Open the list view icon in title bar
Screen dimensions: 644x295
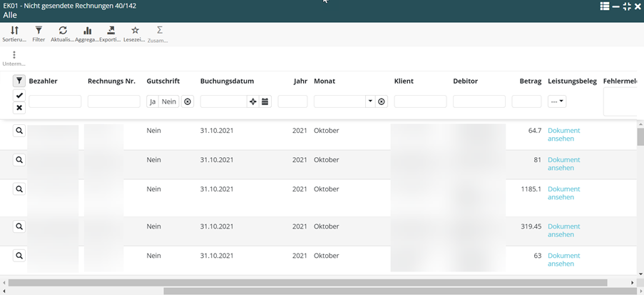click(604, 6)
